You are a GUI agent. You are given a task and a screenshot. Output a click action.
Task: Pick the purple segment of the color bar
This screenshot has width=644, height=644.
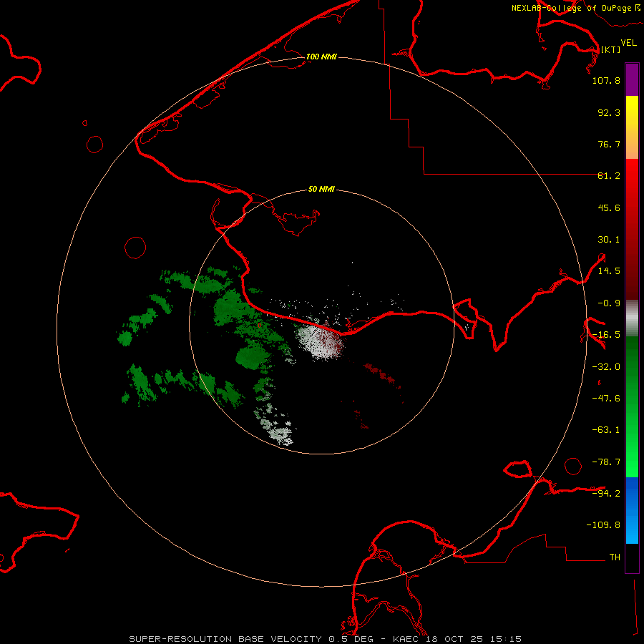[x=632, y=79]
